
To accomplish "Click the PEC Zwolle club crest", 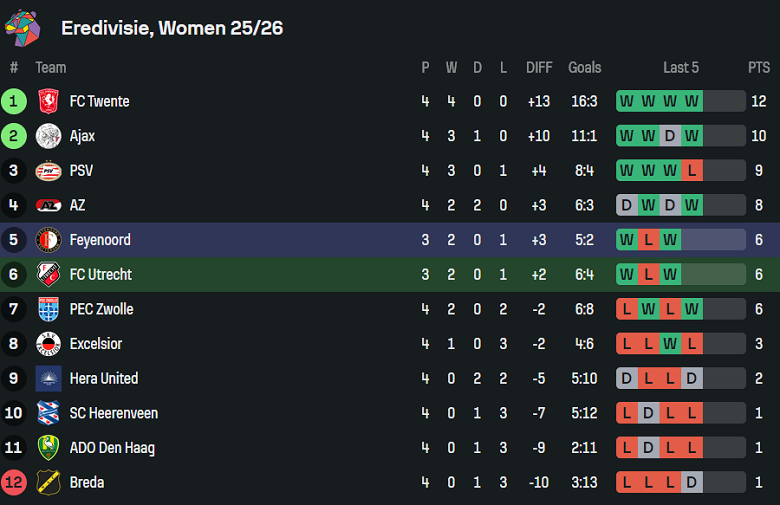I will point(48,309).
